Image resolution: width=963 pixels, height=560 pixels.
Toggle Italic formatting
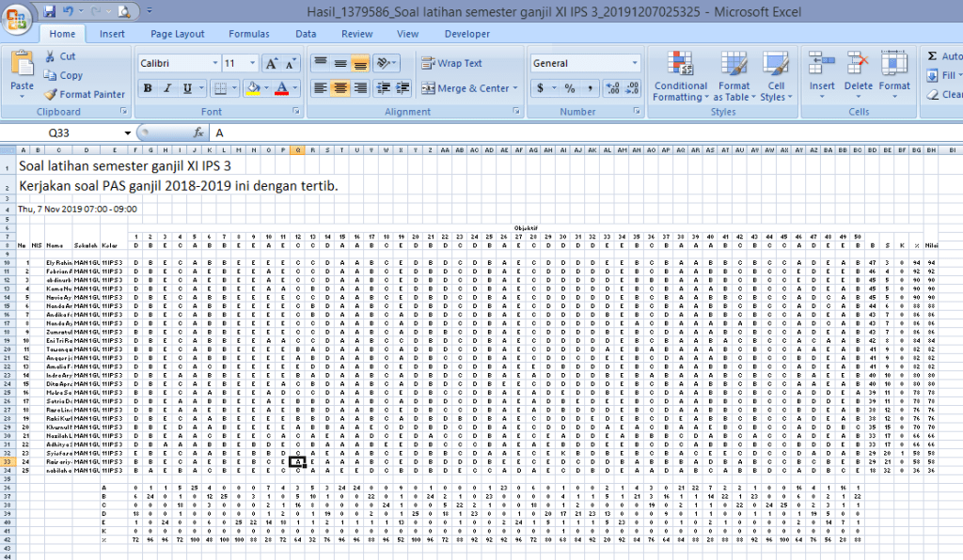pyautogui.click(x=167, y=88)
